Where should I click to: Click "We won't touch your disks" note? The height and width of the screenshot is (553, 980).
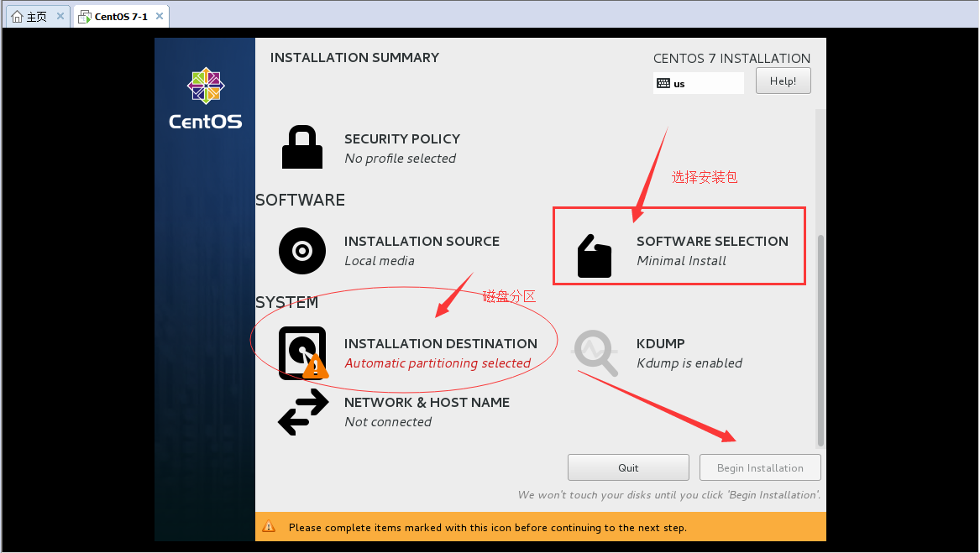(668, 495)
